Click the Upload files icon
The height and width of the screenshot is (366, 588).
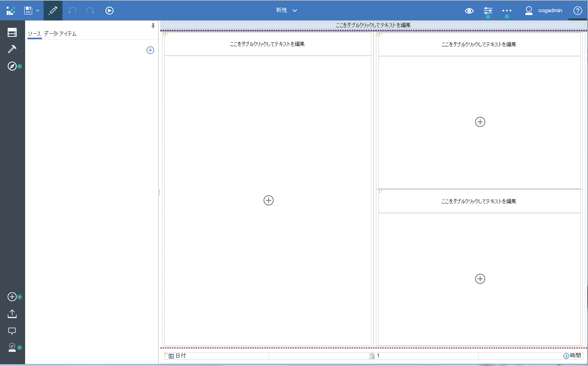tap(12, 314)
